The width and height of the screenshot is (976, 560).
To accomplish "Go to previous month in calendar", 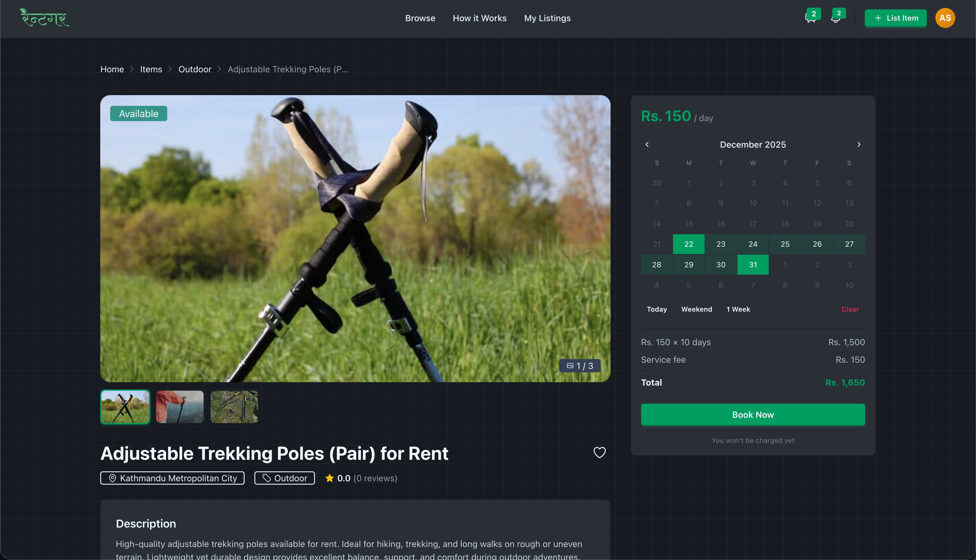I will (647, 144).
